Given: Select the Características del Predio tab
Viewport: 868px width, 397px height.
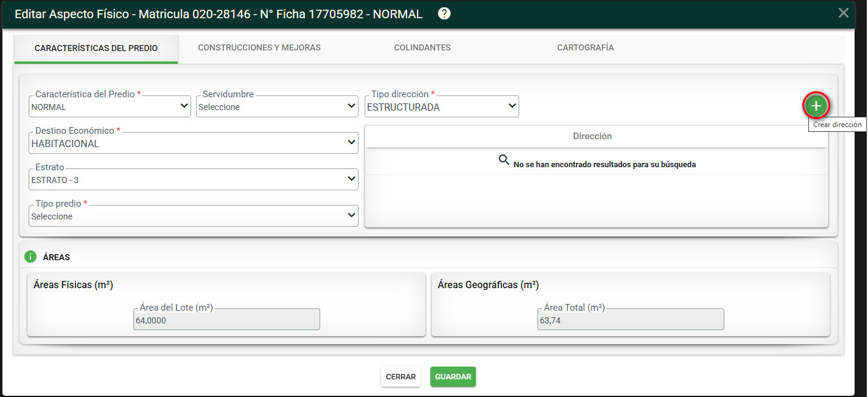Looking at the screenshot, I should [96, 48].
